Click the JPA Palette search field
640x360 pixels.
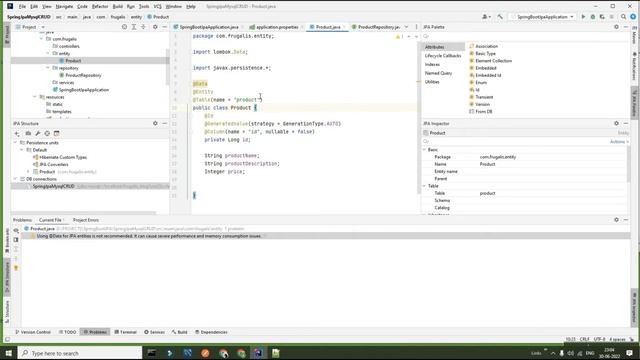524,36
